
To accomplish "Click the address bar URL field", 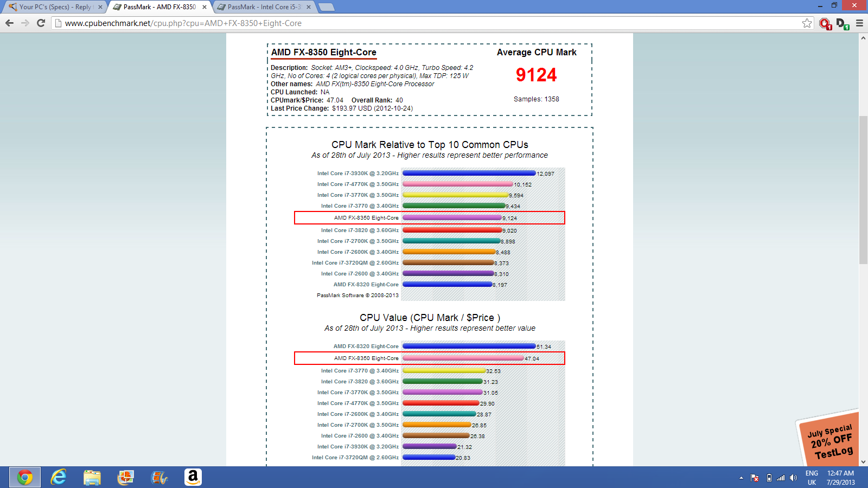I will pos(431,23).
